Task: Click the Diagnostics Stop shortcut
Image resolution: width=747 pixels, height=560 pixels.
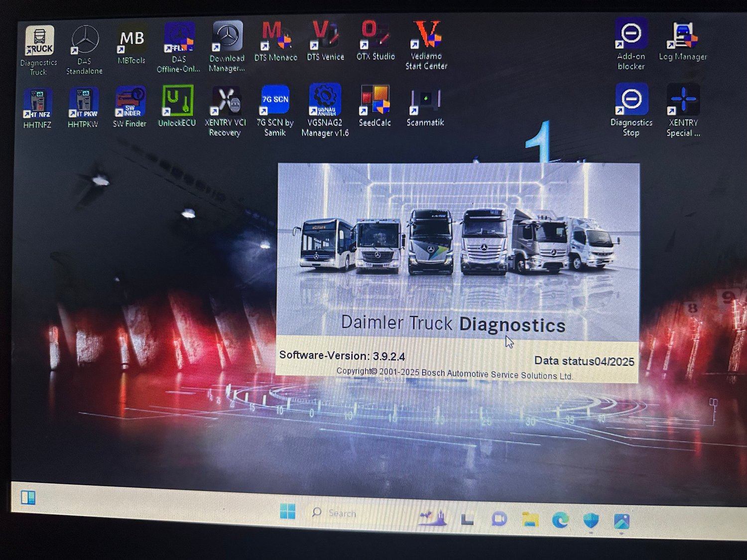Action: coord(631,110)
